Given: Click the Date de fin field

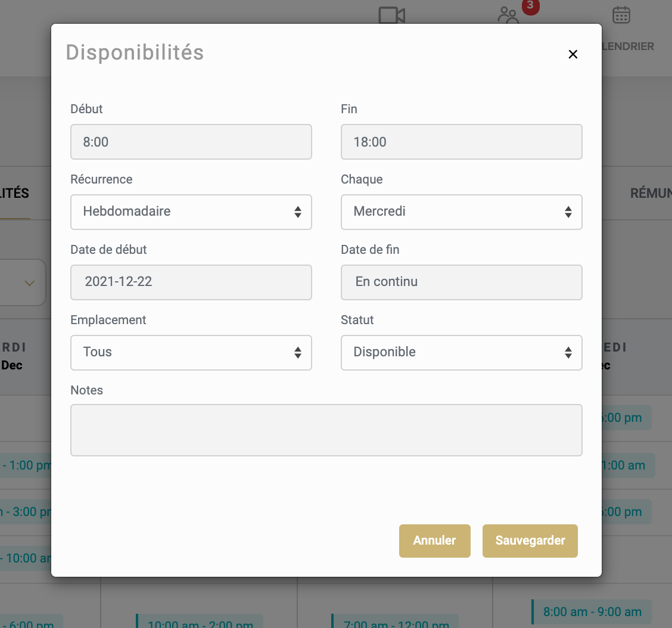Looking at the screenshot, I should [461, 282].
